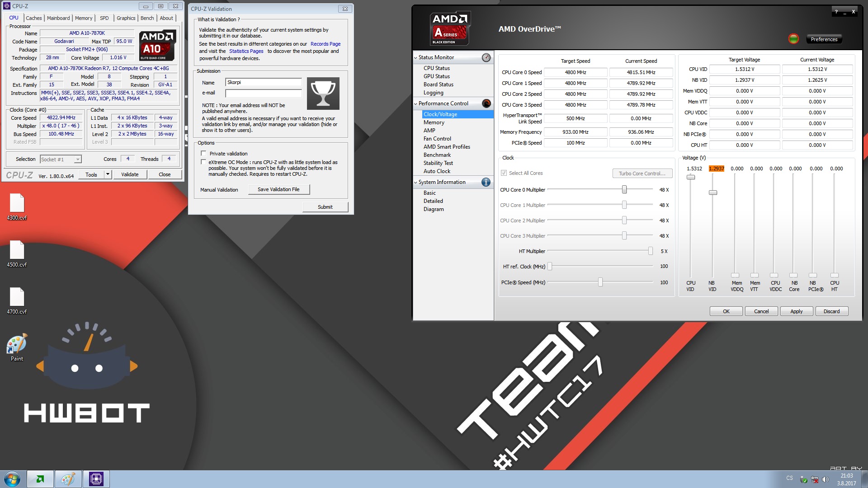Click the Preferences button
The image size is (868, 488).
coord(824,39)
